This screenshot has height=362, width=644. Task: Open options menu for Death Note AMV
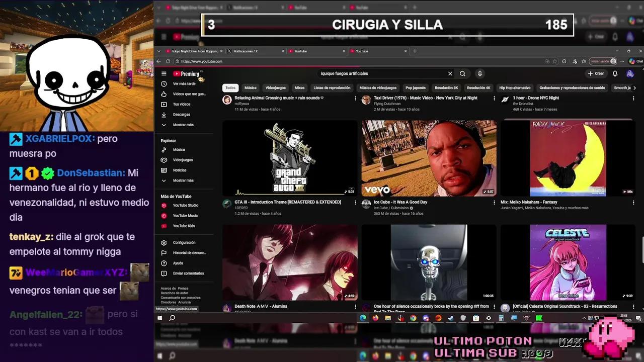pyautogui.click(x=355, y=307)
